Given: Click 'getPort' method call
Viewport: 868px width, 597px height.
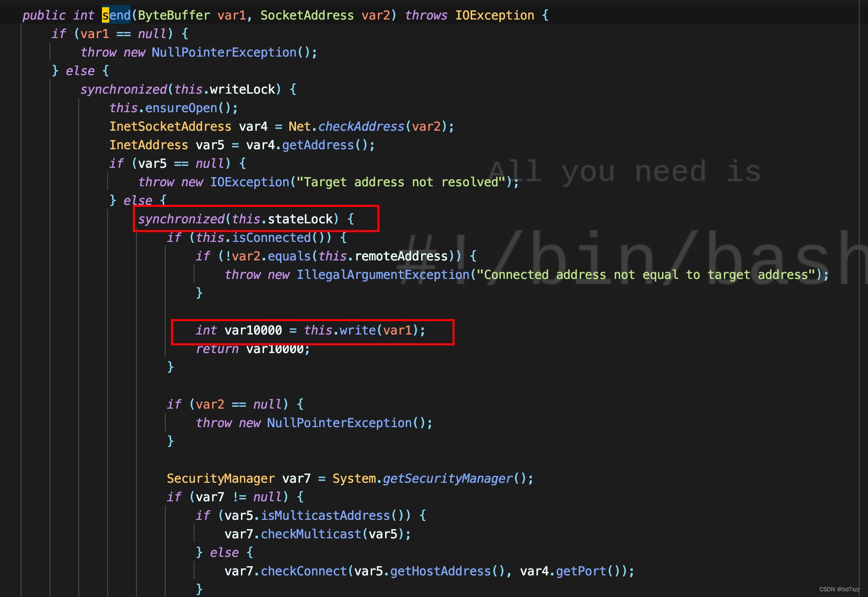Looking at the screenshot, I should (581, 571).
